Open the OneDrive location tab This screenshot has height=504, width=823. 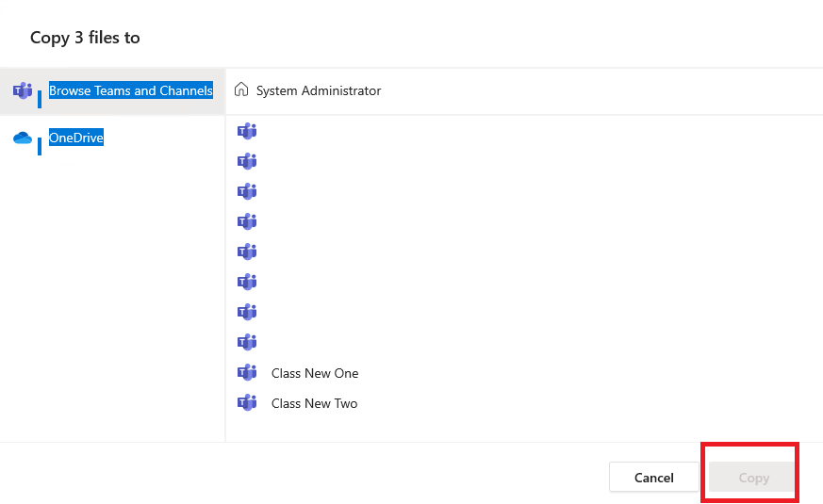112,138
